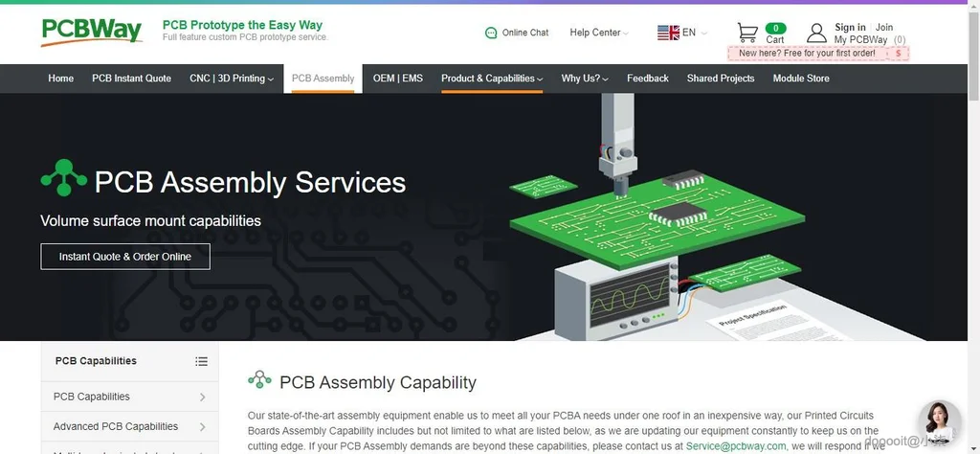
Task: Toggle the PCB Capabilities list menu icon
Action: [201, 361]
